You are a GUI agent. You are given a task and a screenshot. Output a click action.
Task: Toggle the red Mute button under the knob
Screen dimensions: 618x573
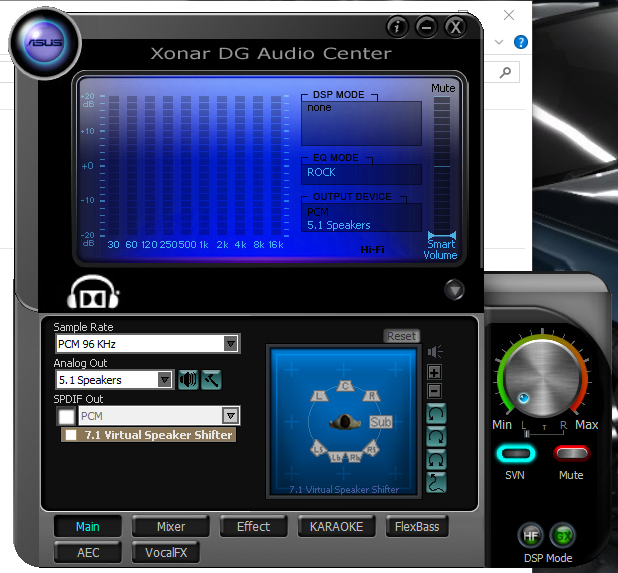click(x=571, y=454)
